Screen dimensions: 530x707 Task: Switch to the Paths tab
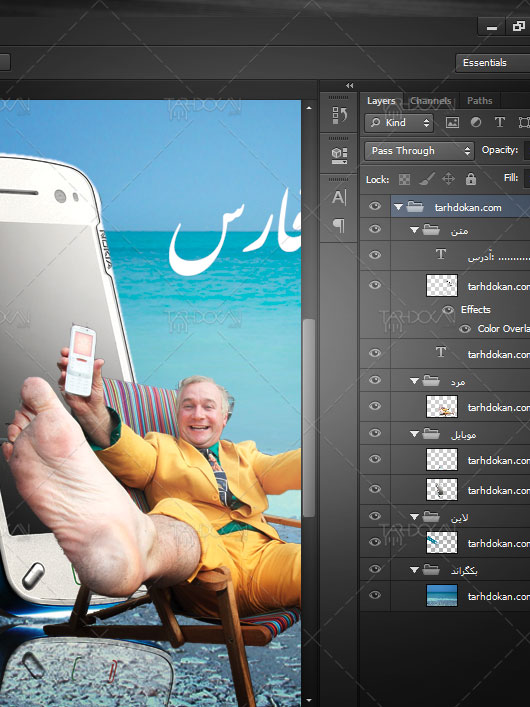(x=479, y=101)
